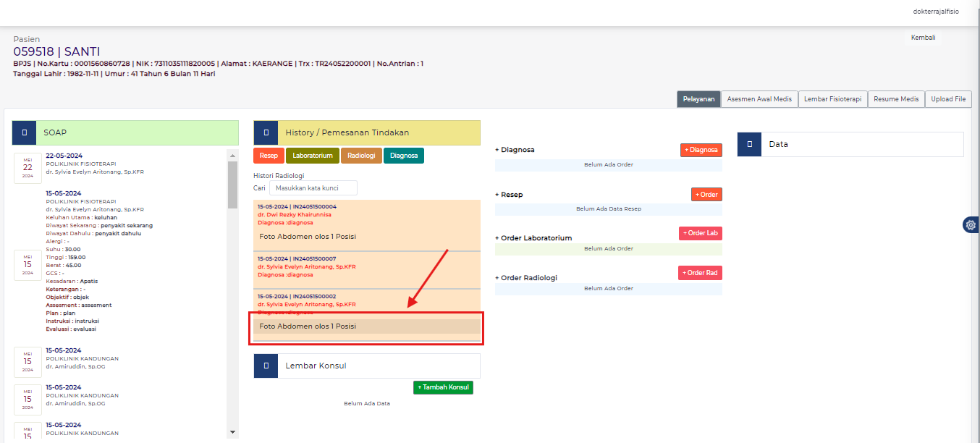Select the Resume Medis tab
This screenshot has height=443, width=980.
896,99
